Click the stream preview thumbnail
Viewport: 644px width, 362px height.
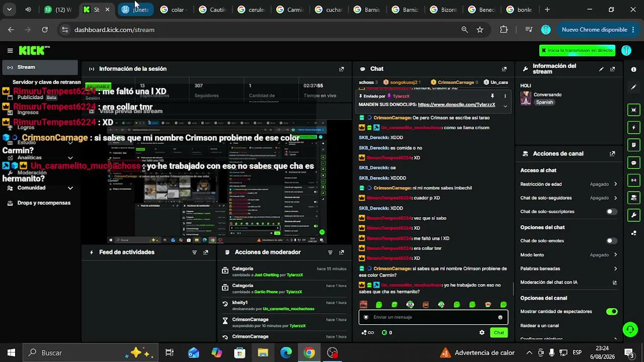tap(217, 182)
